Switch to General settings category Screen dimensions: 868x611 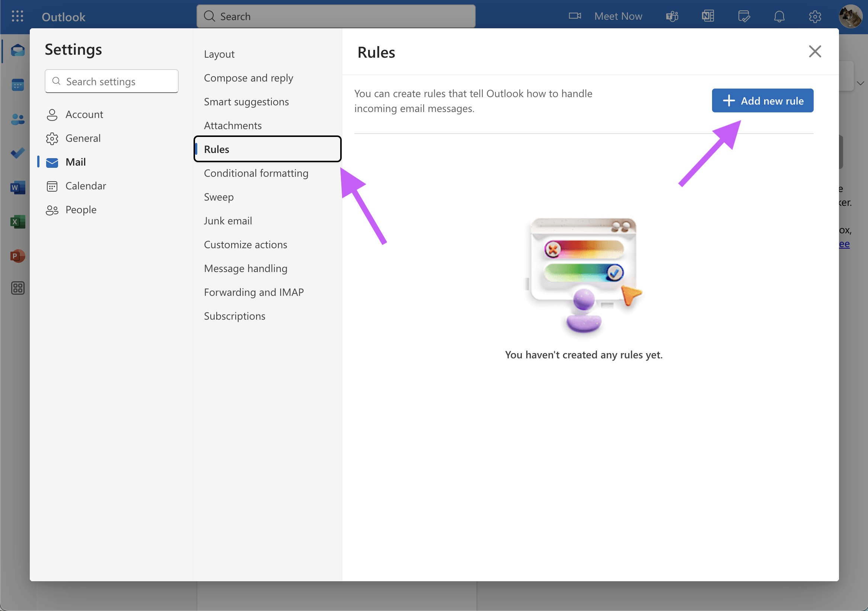[x=83, y=138]
